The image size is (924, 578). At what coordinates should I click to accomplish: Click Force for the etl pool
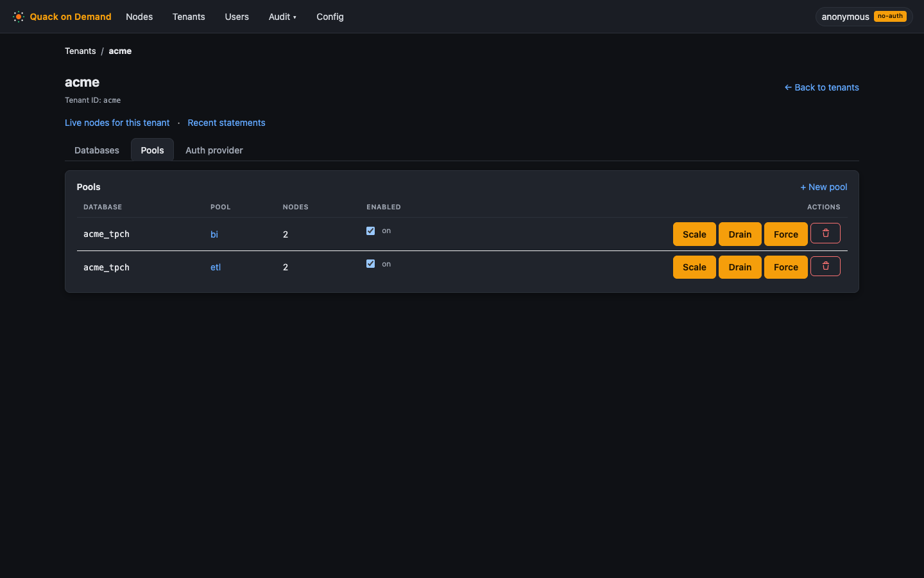click(x=786, y=267)
